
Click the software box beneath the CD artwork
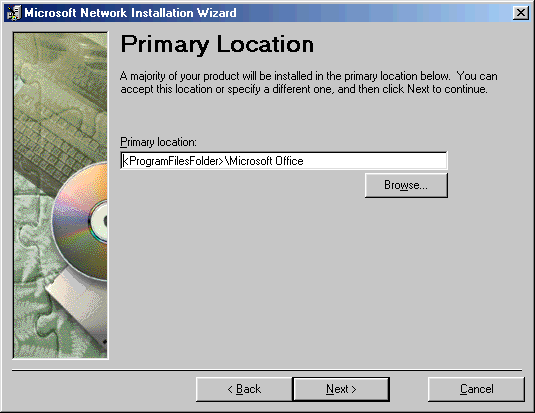pyautogui.click(x=77, y=307)
